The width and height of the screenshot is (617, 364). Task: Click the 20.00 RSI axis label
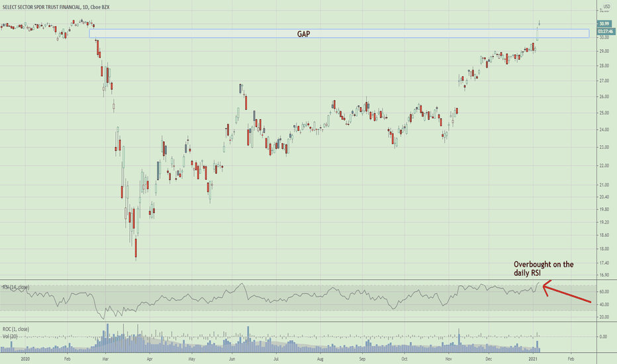pyautogui.click(x=604, y=317)
